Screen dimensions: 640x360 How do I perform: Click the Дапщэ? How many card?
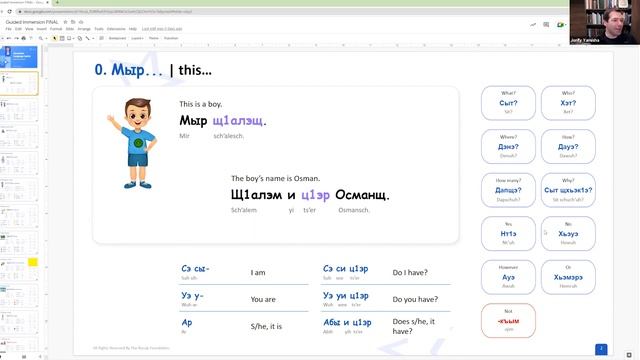[508, 190]
